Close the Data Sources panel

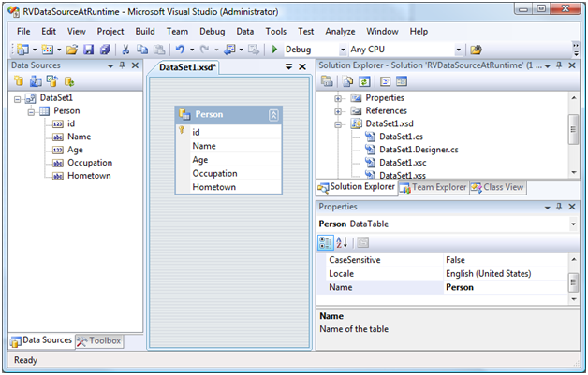click(135, 65)
